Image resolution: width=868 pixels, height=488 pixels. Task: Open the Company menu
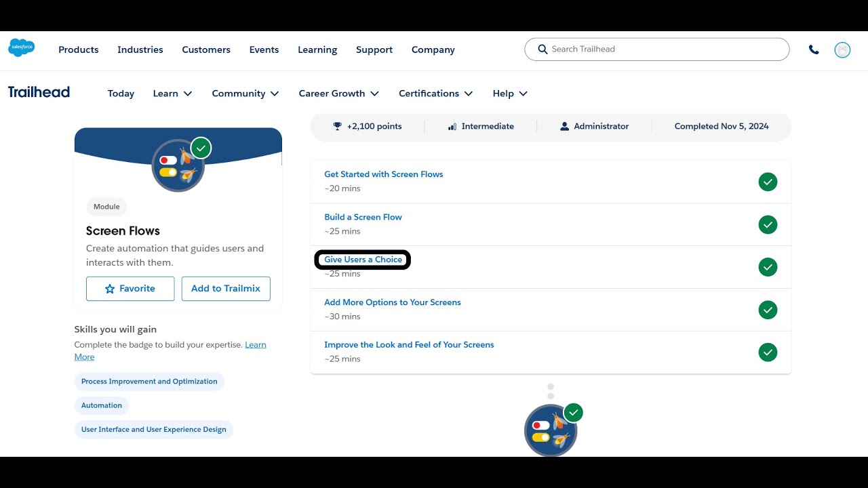(433, 49)
